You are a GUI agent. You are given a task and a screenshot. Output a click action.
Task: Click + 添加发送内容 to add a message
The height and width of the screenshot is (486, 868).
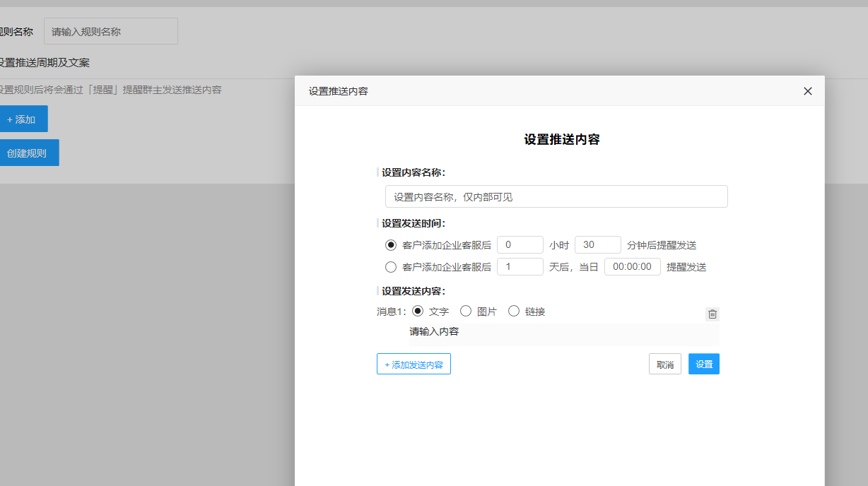point(414,364)
